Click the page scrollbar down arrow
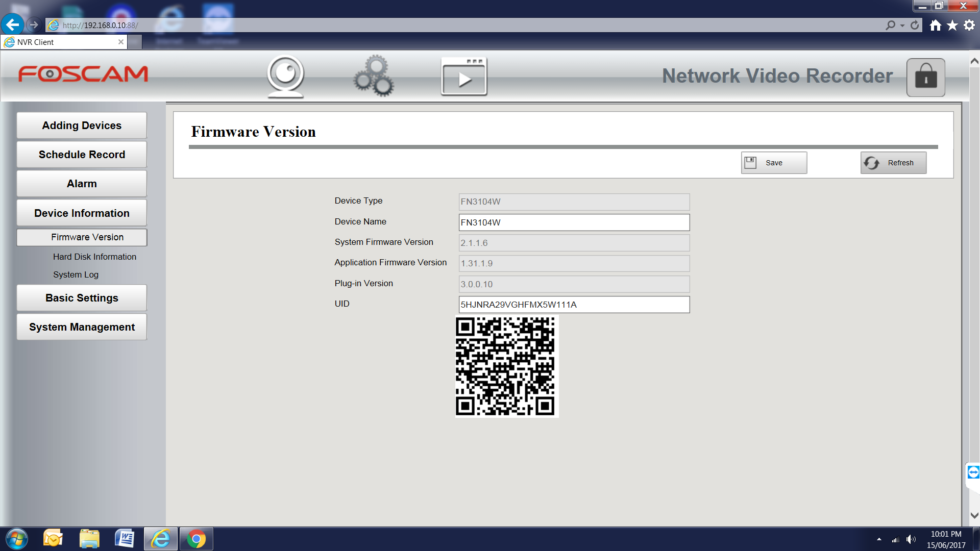The height and width of the screenshot is (551, 980). tap(974, 515)
